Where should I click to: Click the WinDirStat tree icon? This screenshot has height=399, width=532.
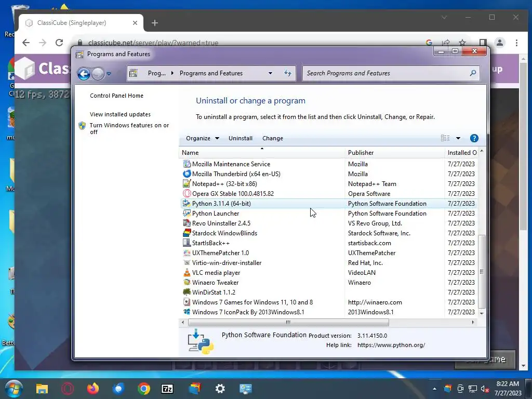pyautogui.click(x=187, y=292)
